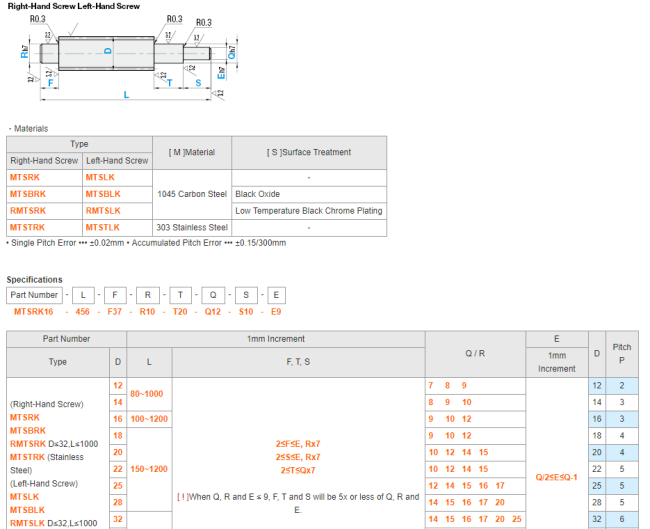This screenshot has width=650, height=529.
Task: Choose MTSTRK in the Materials table
Action: pos(28,228)
